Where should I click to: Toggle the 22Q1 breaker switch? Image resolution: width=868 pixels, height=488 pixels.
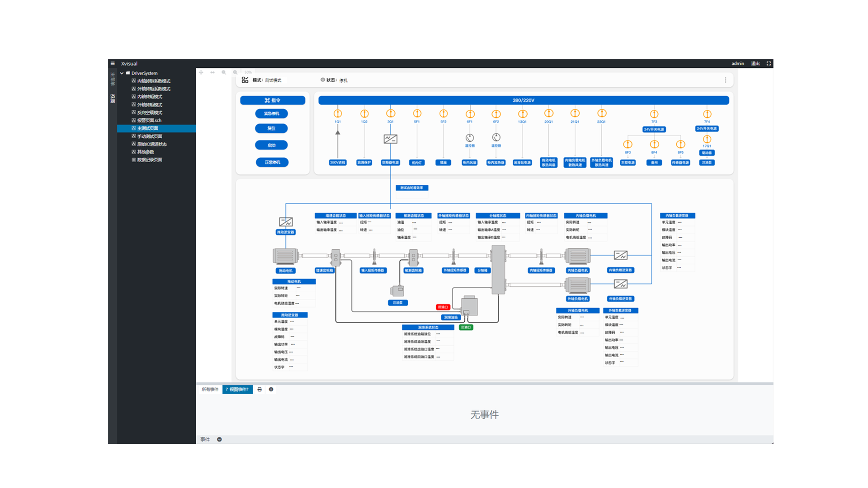click(x=602, y=113)
